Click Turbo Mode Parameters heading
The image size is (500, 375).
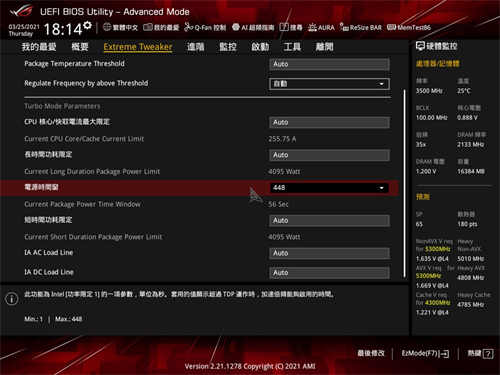[x=62, y=106]
